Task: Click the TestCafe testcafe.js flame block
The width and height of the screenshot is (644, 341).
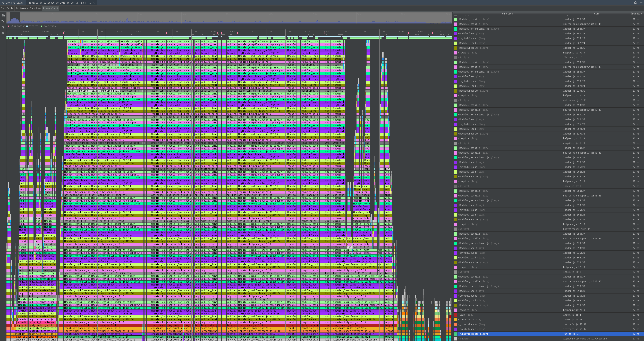Action: pyautogui.click(x=43, y=331)
